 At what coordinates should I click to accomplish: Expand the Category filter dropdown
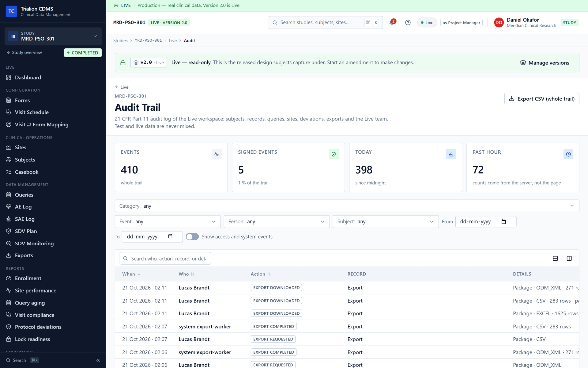[347, 206]
